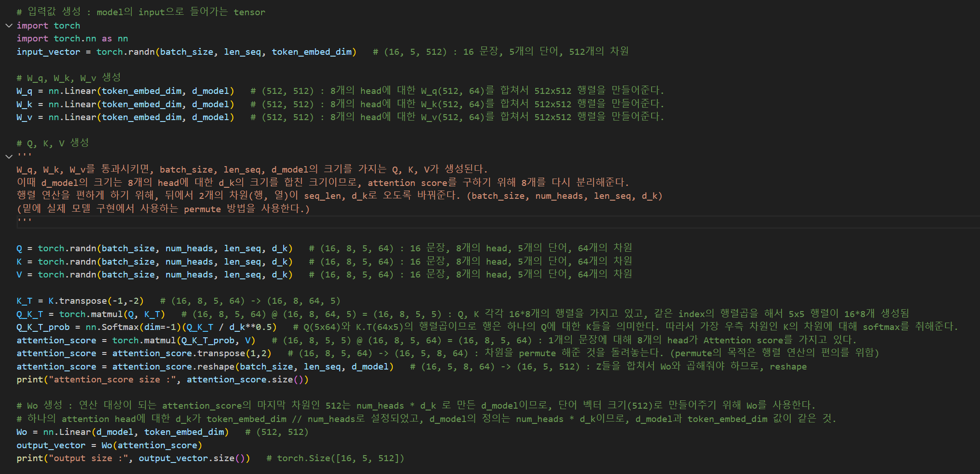The width and height of the screenshot is (980, 474).
Task: Click the '# torch.Size([16, 5, 512])' comment
Action: click(x=335, y=458)
